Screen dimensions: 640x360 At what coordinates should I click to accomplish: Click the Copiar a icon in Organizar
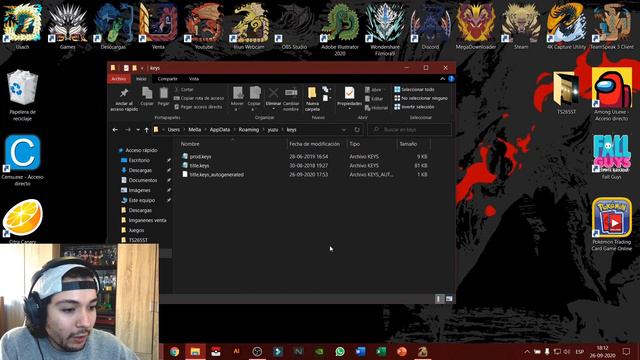(x=255, y=93)
